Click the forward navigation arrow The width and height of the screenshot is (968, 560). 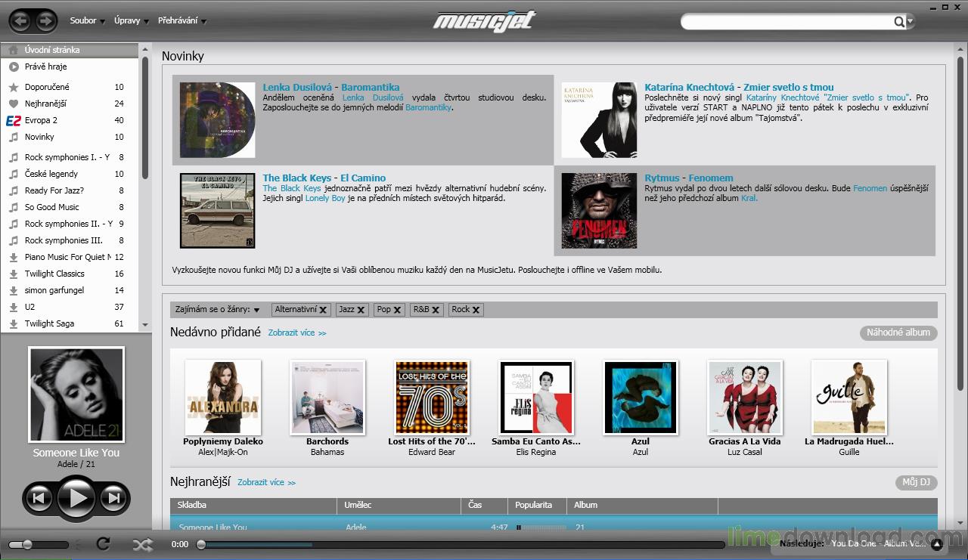click(x=45, y=21)
